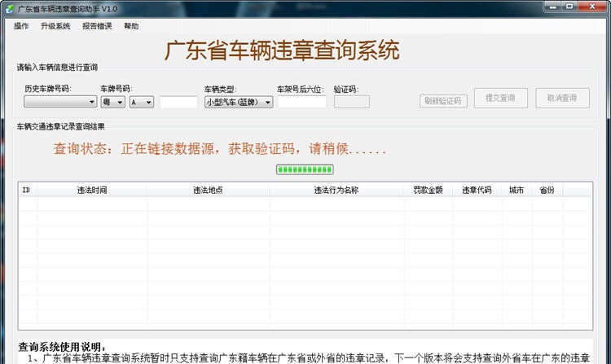This screenshot has width=611, height=364.
Task: Sort by 违法时间 column header
Action: pos(92,190)
